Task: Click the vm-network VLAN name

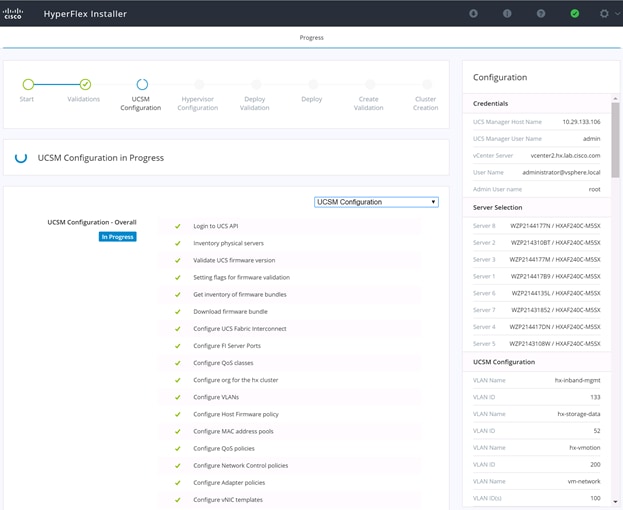Action: (584, 481)
